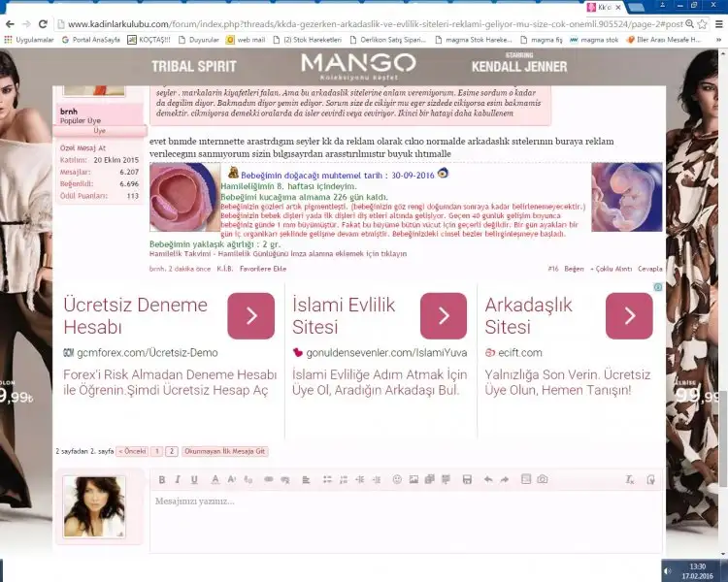Switch to BB code editor mode
Image resolution: width=728 pixels, height=582 pixels.
[x=650, y=479]
